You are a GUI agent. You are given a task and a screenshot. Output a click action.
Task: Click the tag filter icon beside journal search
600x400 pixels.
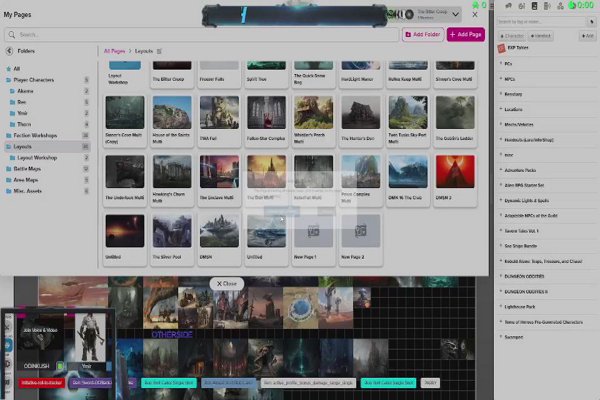[x=592, y=22]
